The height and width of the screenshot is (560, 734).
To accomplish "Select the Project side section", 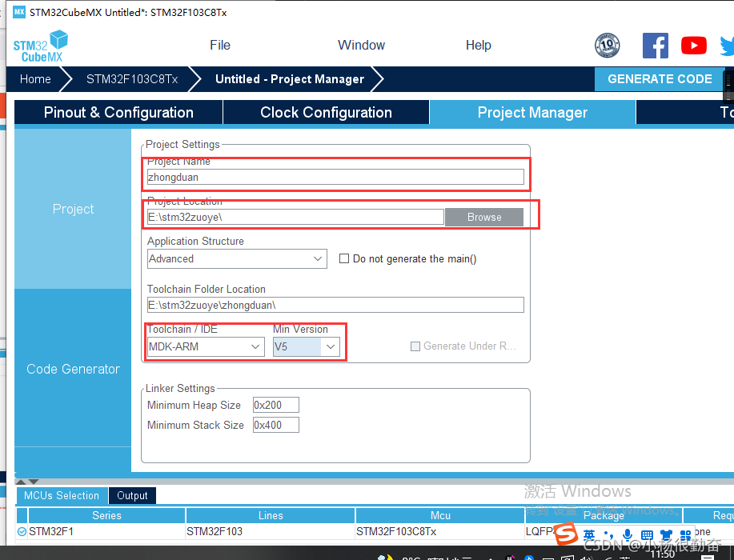I will tap(73, 209).
